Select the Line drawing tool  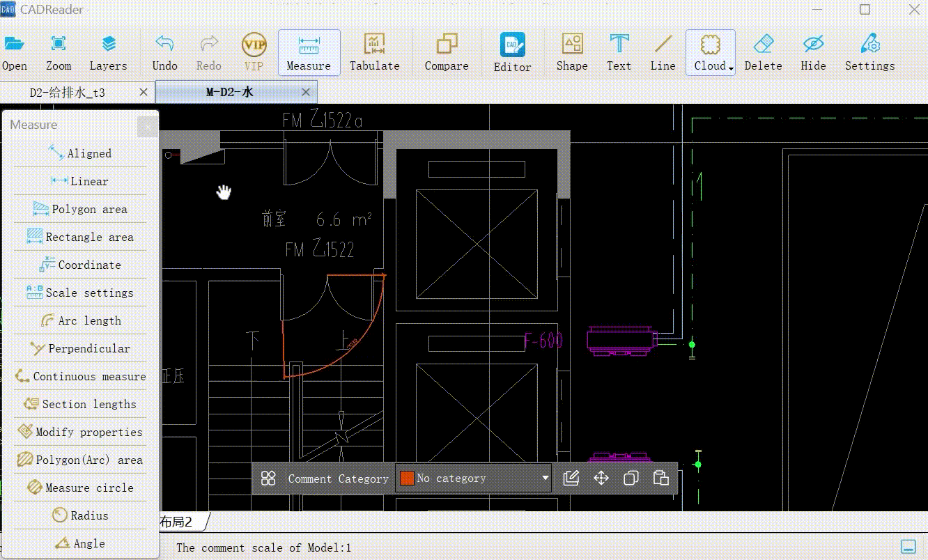pos(663,54)
